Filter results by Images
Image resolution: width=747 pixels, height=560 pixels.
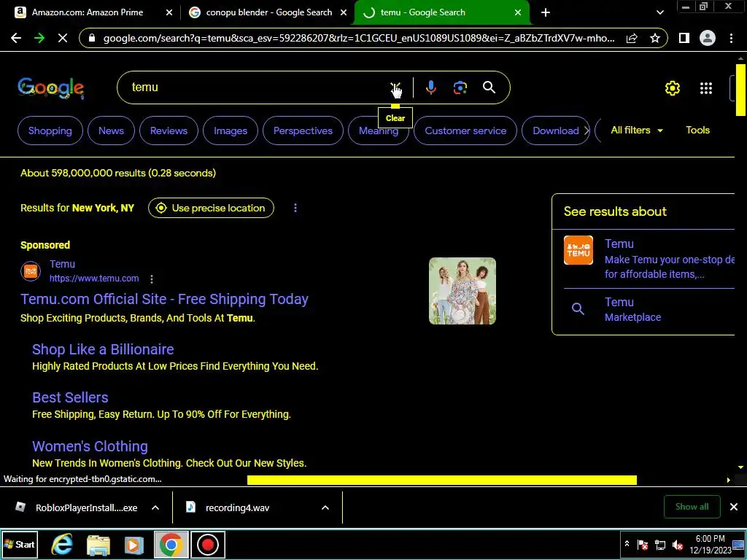231,131
